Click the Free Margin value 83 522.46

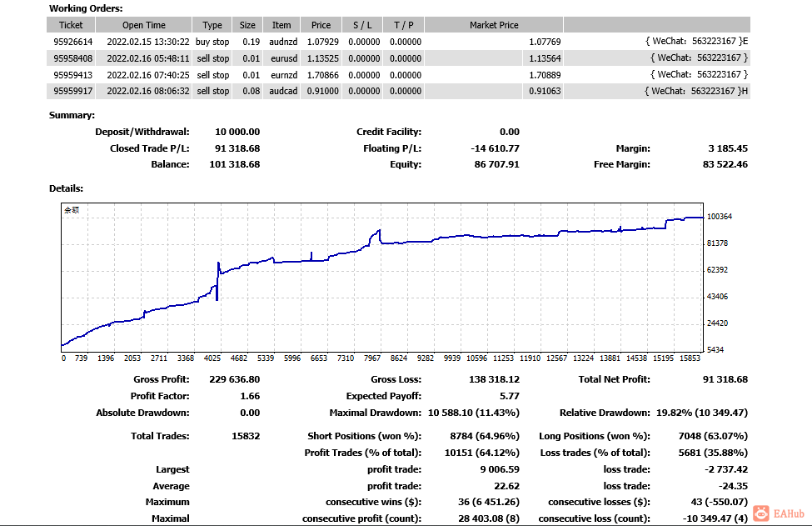pyautogui.click(x=725, y=164)
